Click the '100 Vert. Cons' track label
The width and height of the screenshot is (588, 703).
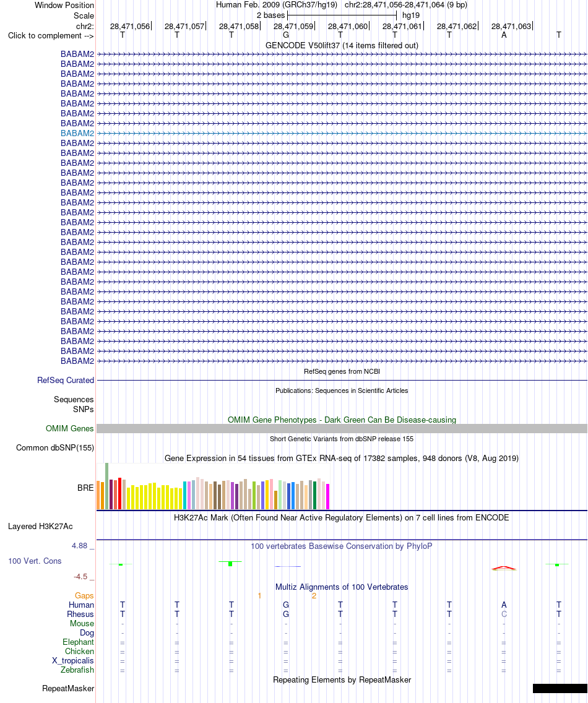[35, 561]
